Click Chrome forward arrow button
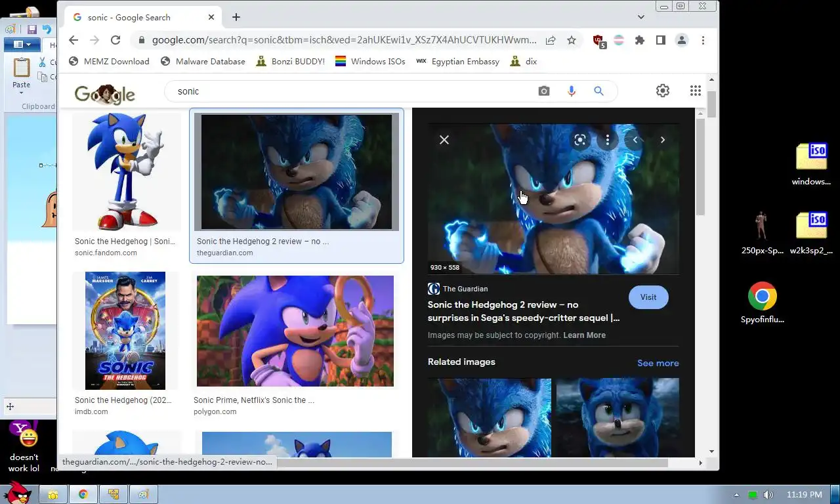Screen dimensions: 840x504 94,40
